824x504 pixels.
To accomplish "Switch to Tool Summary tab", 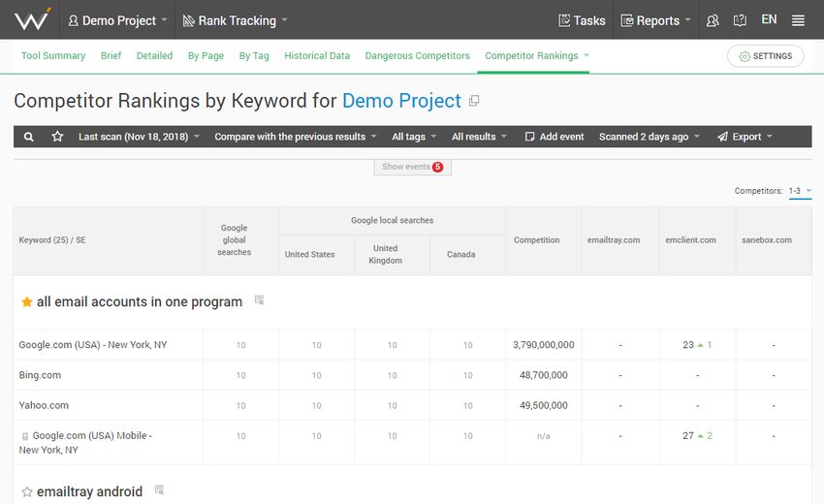I will 53,55.
